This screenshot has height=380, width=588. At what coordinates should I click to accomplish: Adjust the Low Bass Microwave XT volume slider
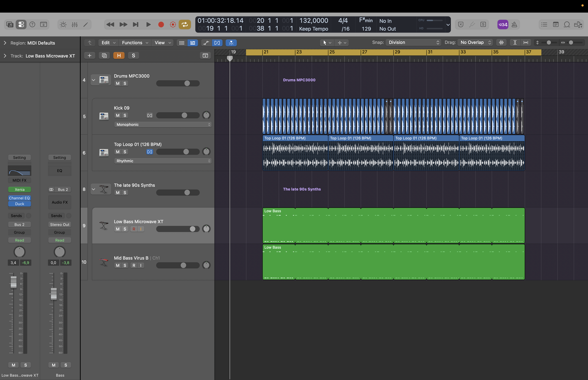pyautogui.click(x=192, y=229)
